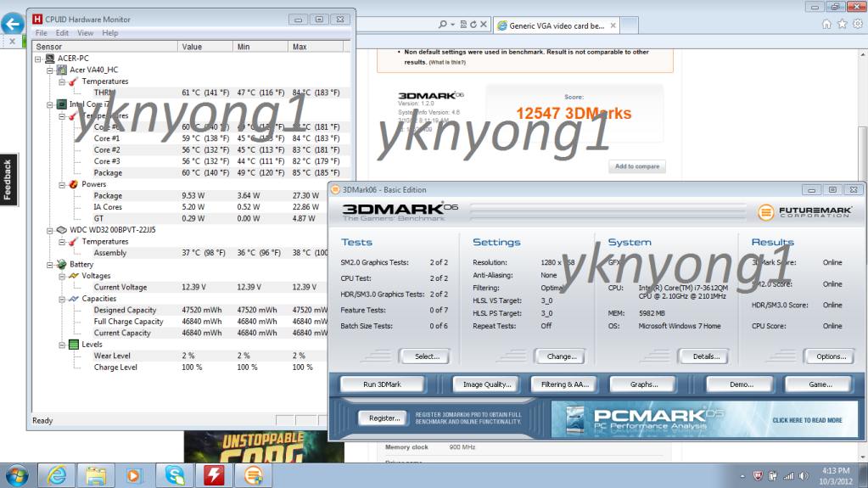This screenshot has width=868, height=488.
Task: Open browser Home icon
Action: tap(826, 24)
